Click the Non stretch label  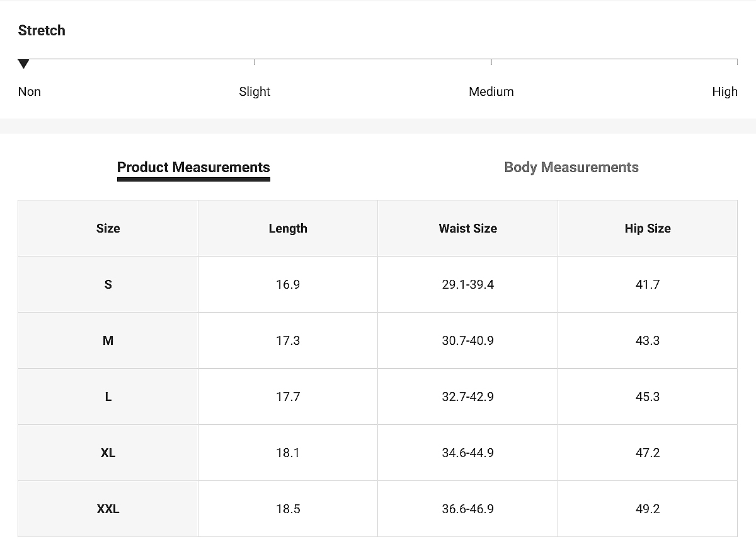coord(29,91)
